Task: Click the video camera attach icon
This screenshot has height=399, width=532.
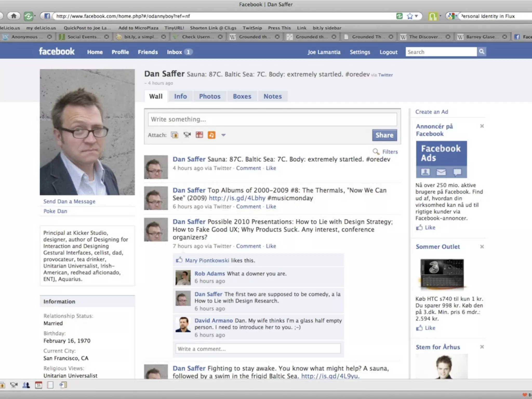Action: click(187, 135)
